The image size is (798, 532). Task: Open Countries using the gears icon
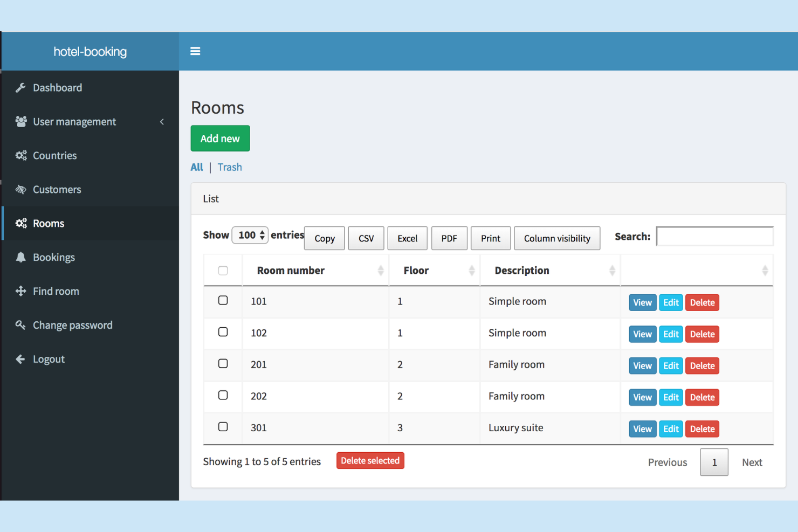click(x=21, y=155)
